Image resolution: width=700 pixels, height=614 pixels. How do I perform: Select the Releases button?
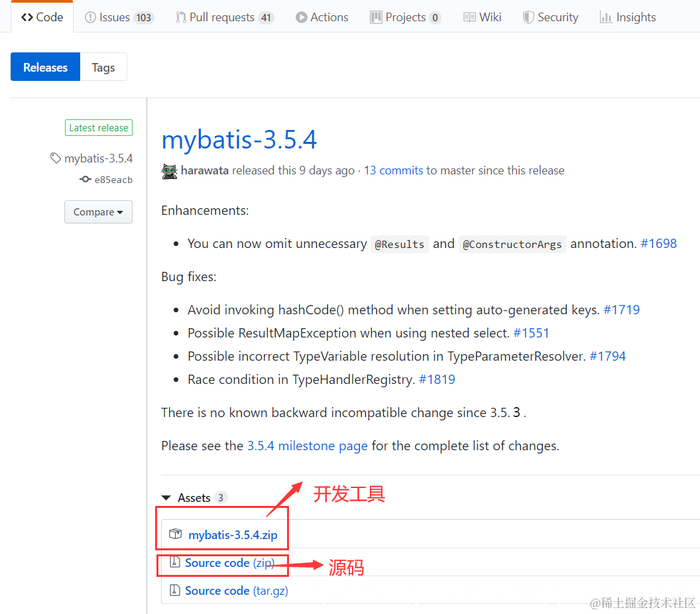(46, 67)
